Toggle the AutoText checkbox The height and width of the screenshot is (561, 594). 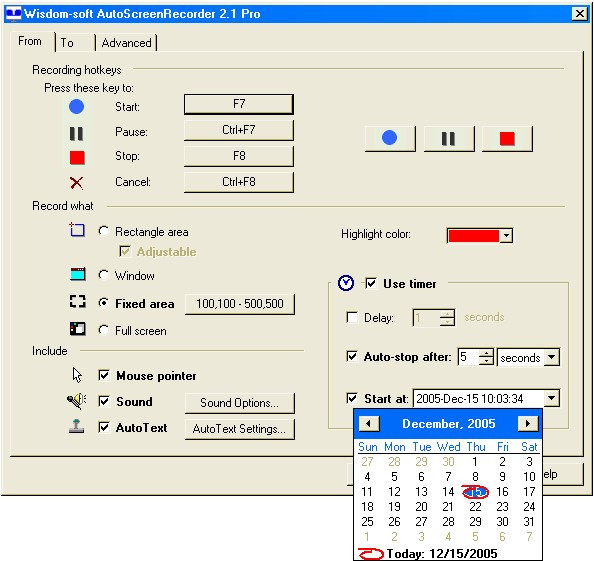pyautogui.click(x=104, y=427)
